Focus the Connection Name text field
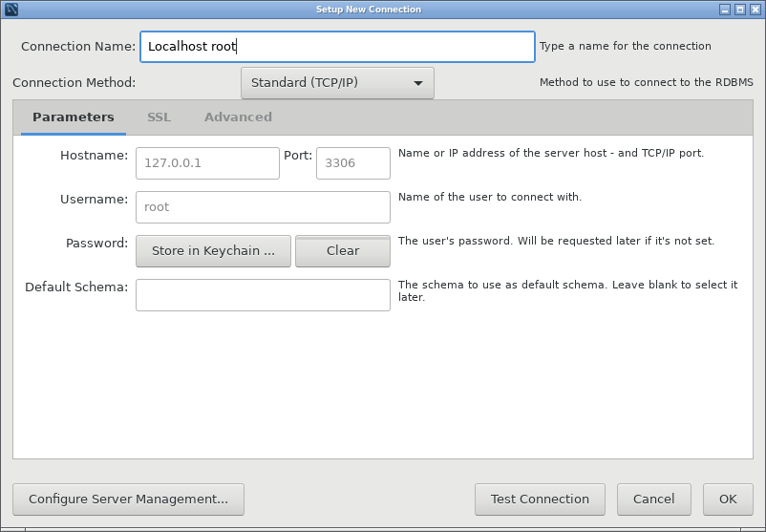The image size is (766, 532). (337, 47)
